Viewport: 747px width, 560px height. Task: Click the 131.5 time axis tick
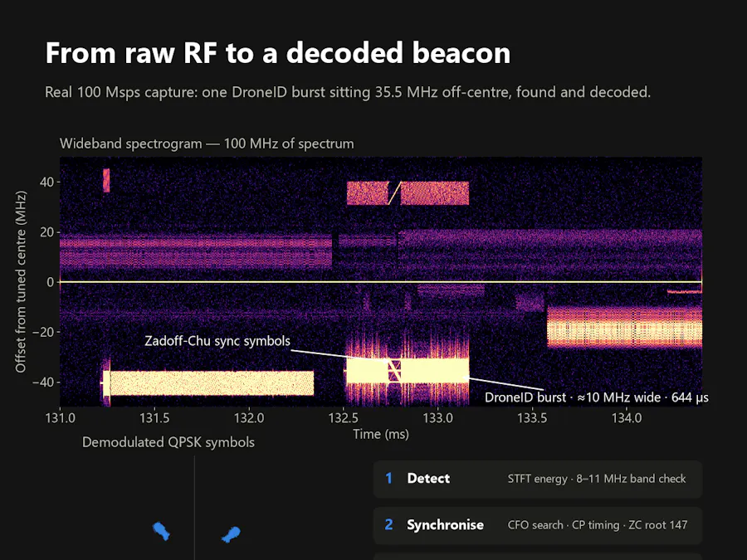pyautogui.click(x=155, y=419)
